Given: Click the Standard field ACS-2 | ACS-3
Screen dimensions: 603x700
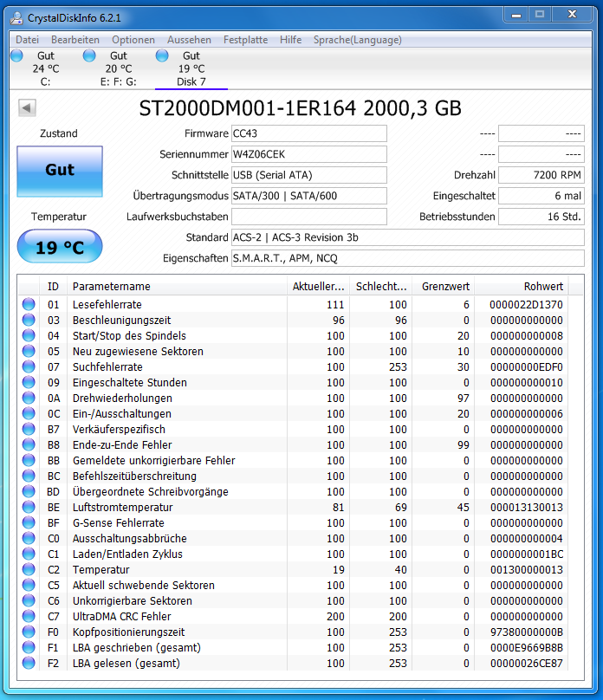Looking at the screenshot, I should coord(407,237).
